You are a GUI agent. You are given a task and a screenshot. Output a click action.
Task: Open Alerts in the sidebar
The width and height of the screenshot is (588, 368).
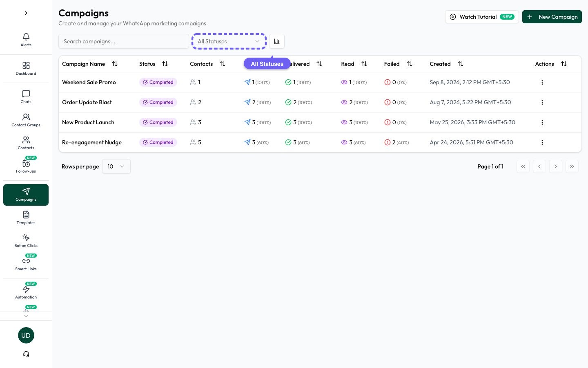click(x=26, y=40)
